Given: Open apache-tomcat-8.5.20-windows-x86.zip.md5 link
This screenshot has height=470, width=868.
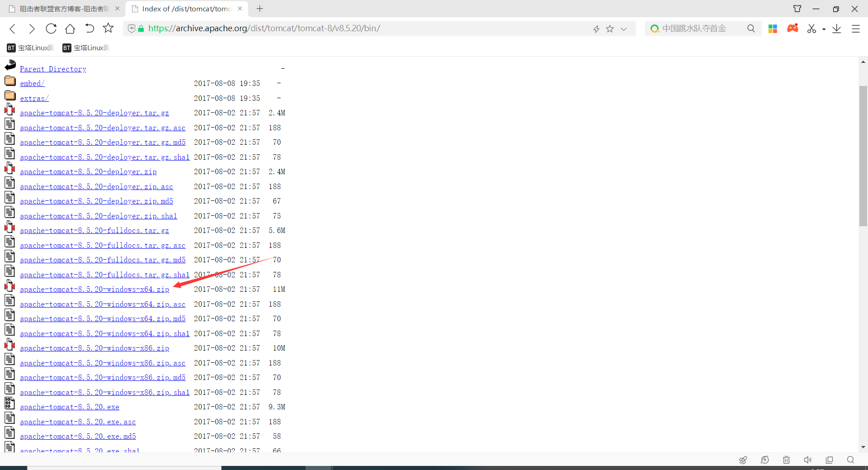Looking at the screenshot, I should click(103, 377).
